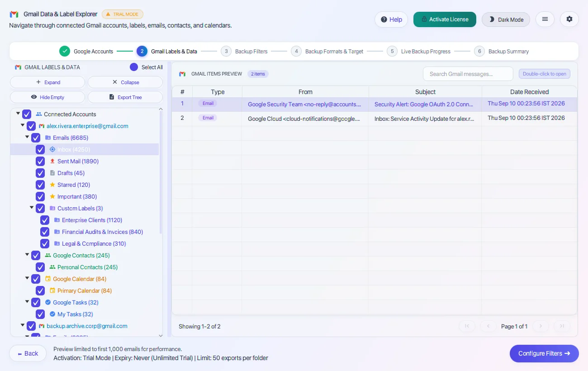Screen dimensions: 588x371
Task: Collapse the Google Calendar (84) node
Action: click(27, 278)
